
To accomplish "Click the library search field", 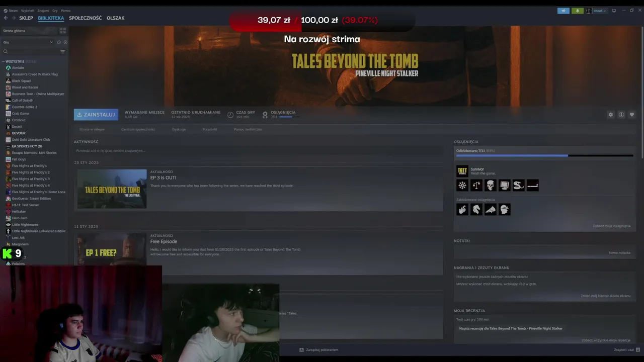I will click(30, 51).
